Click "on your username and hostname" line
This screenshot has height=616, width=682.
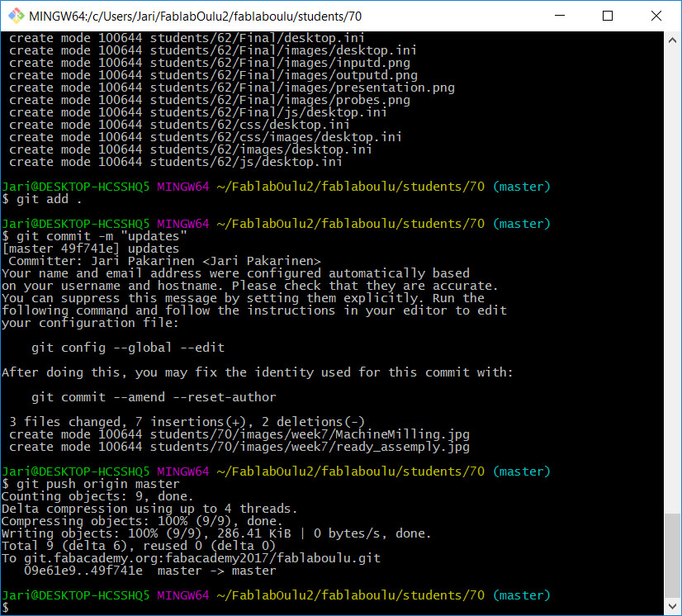click(249, 286)
